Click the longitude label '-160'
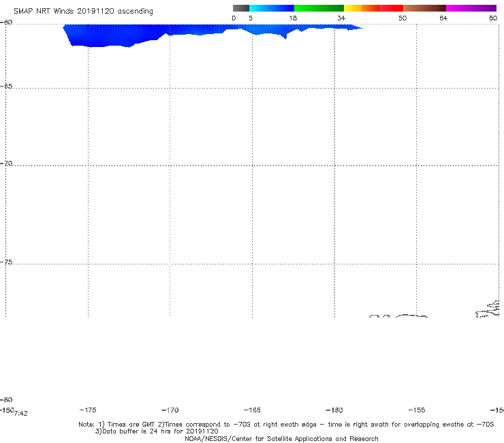The height and width of the screenshot is (443, 504). (334, 410)
